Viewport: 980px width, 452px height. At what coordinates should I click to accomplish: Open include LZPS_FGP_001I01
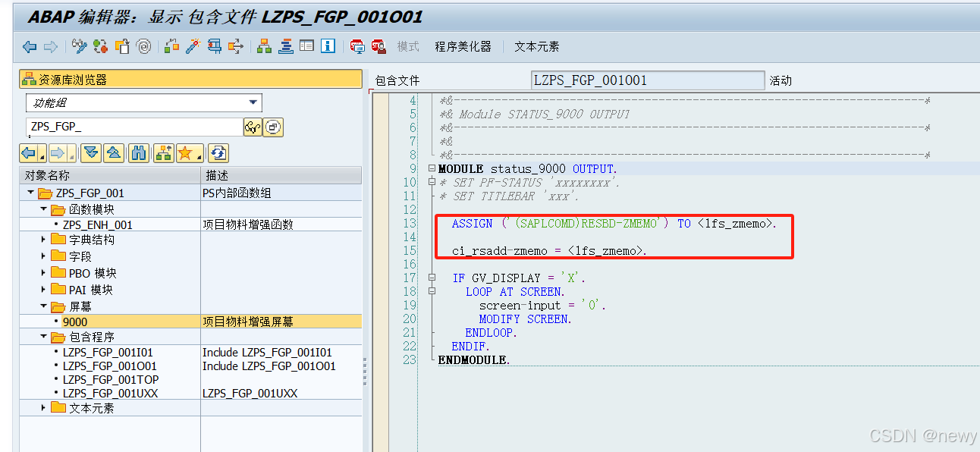click(x=108, y=353)
